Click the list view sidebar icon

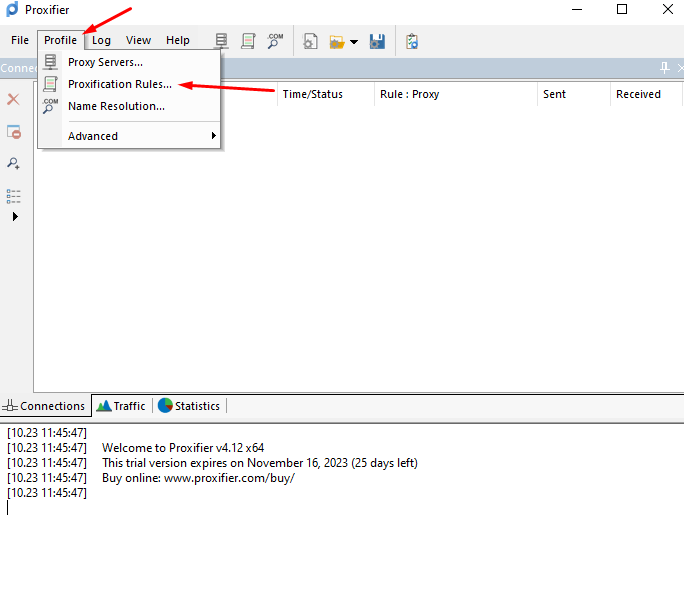coord(14,196)
